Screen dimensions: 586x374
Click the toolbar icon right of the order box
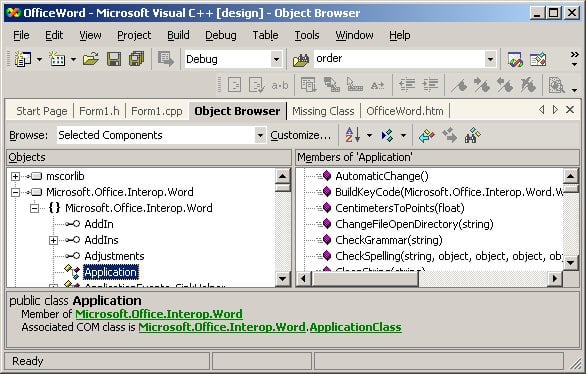click(x=515, y=59)
